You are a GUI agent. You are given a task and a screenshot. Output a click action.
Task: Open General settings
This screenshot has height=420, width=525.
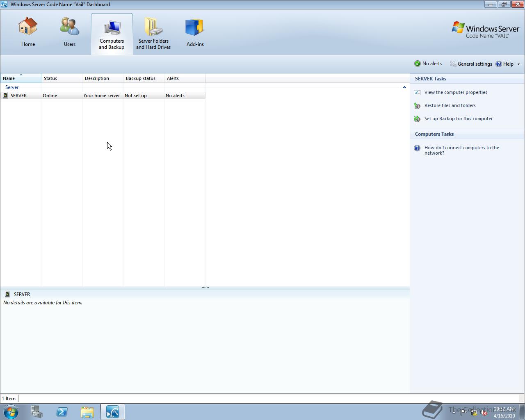(471, 64)
